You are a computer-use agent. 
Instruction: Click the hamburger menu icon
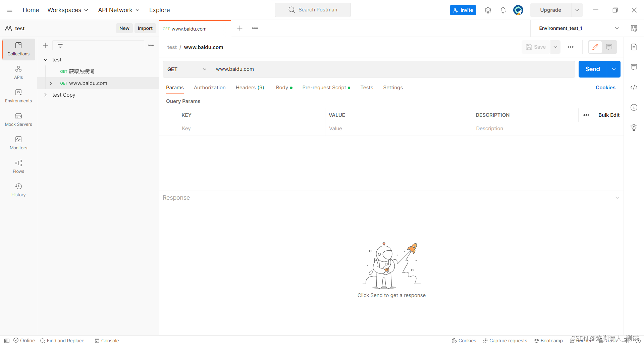coord(10,10)
